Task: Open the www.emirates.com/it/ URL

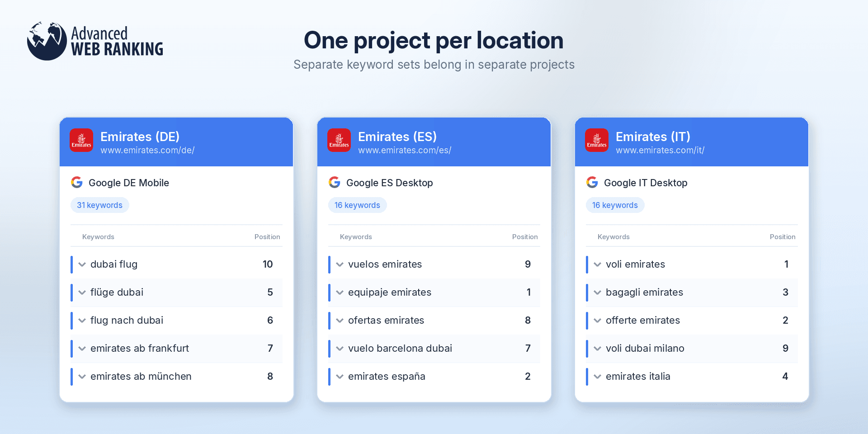Action: 660,150
